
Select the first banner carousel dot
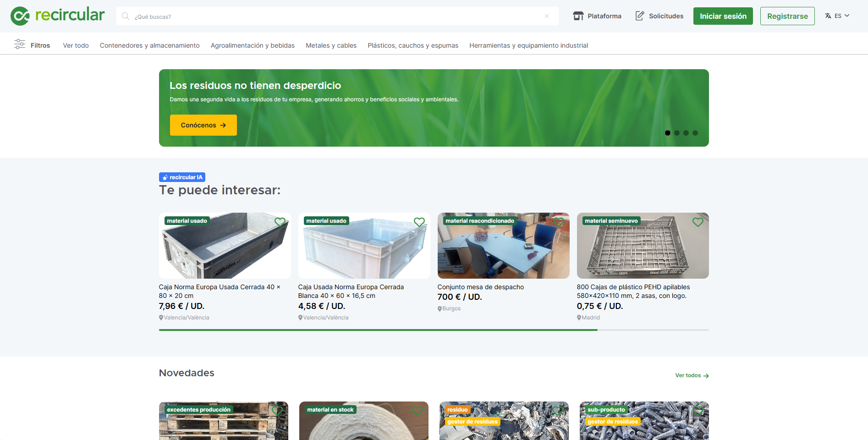pyautogui.click(x=668, y=133)
